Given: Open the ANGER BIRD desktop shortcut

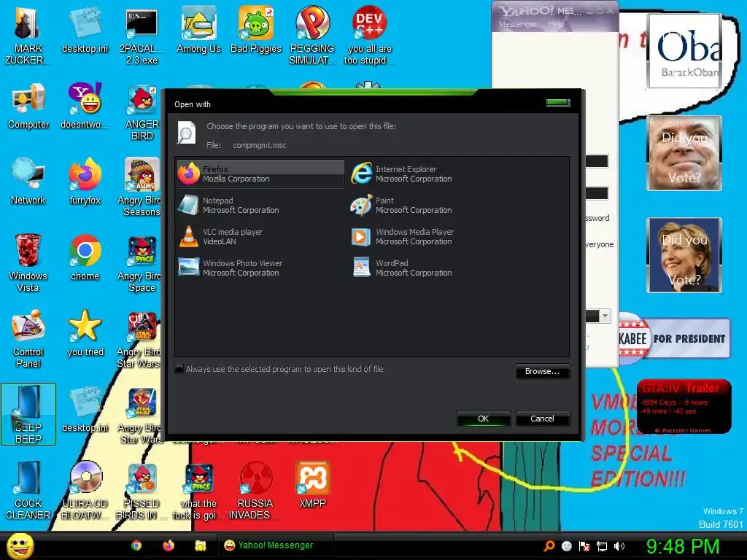Looking at the screenshot, I should pos(142,112).
